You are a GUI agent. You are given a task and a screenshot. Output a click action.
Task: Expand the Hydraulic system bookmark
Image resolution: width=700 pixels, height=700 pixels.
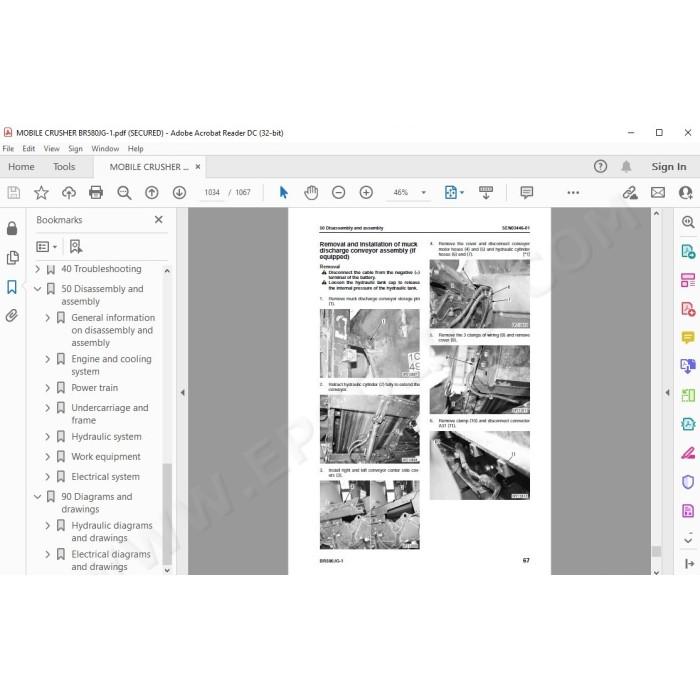48,437
